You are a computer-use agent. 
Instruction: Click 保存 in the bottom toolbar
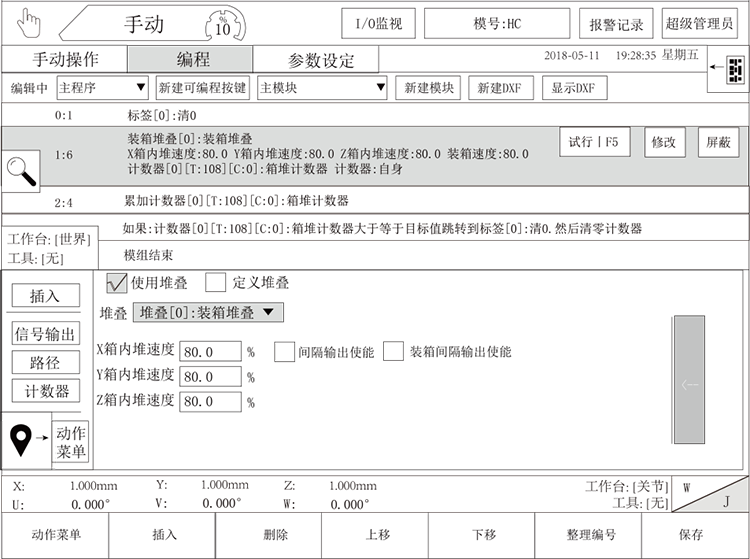(690, 535)
